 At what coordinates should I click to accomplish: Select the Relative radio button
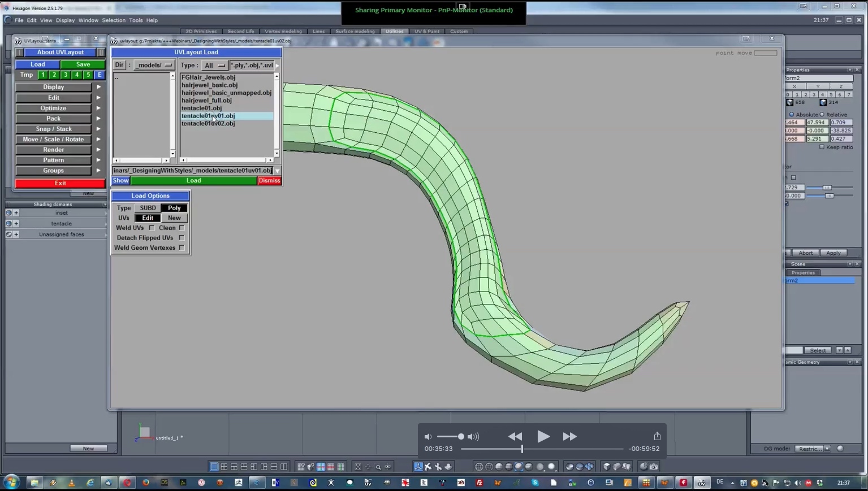(822, 115)
